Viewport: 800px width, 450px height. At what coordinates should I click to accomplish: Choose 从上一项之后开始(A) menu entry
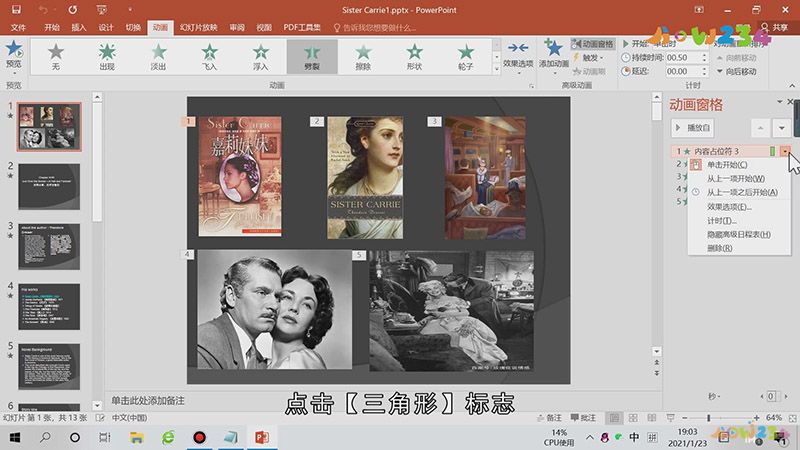[742, 192]
